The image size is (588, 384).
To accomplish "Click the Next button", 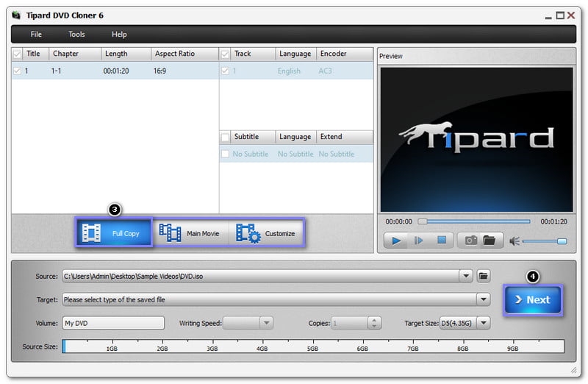I will [532, 299].
